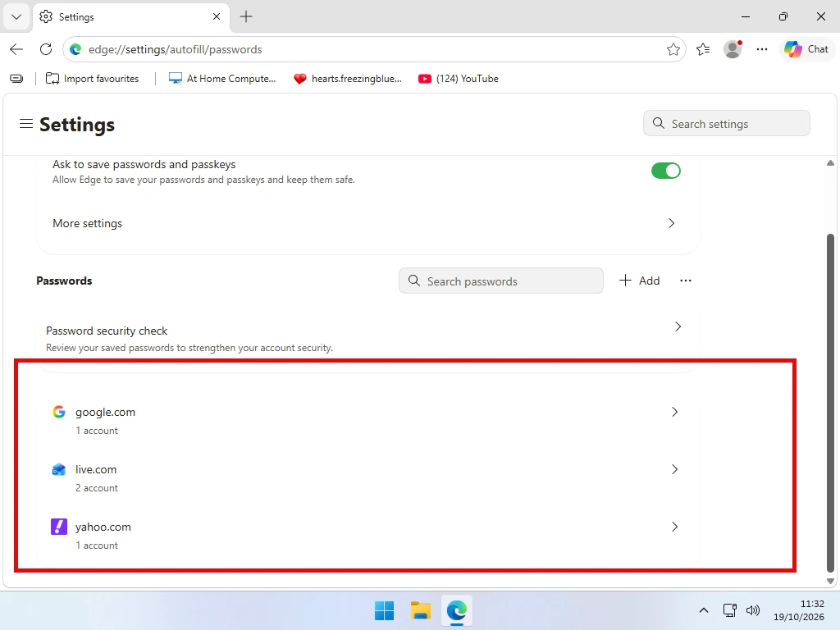Viewport: 840px width, 630px height.
Task: Close the Settings tab
Action: click(217, 16)
